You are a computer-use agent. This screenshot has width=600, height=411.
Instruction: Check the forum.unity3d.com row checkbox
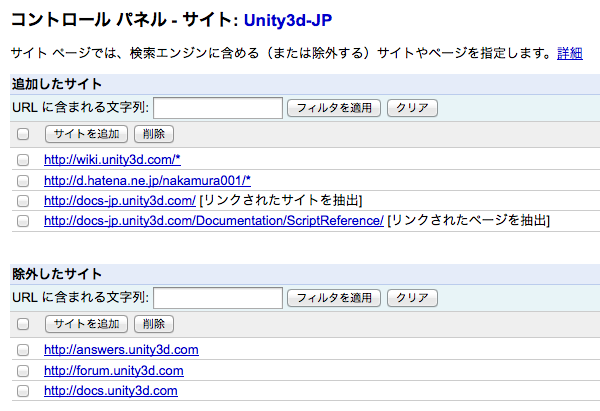[23, 371]
